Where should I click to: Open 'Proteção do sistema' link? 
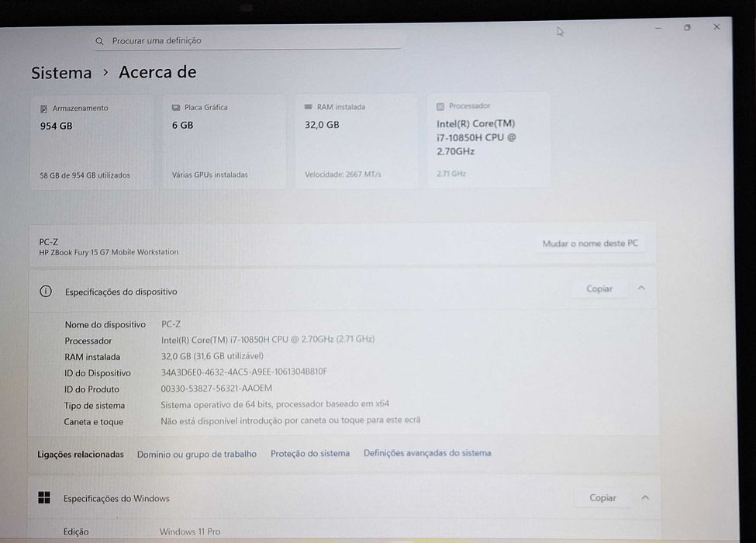(310, 453)
